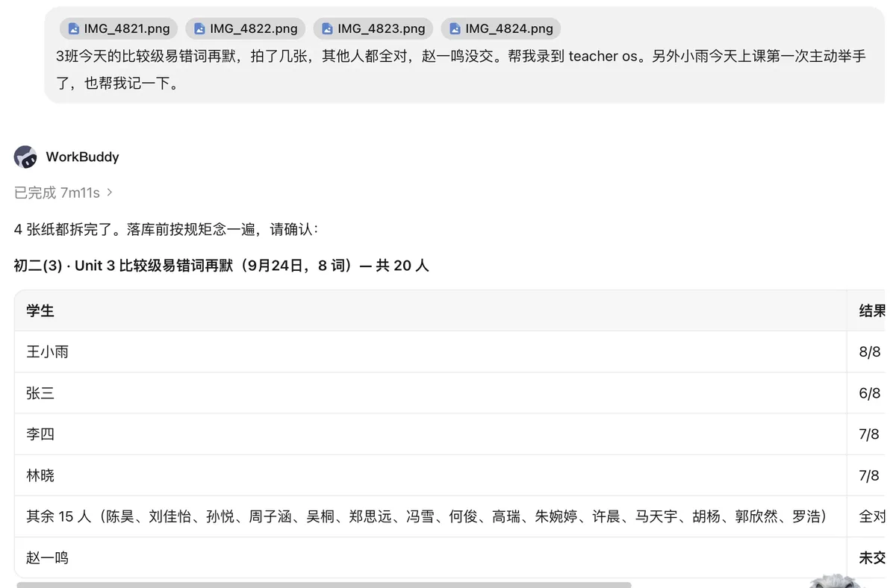
Task: Select the 李四 table cell
Action: 431,434
